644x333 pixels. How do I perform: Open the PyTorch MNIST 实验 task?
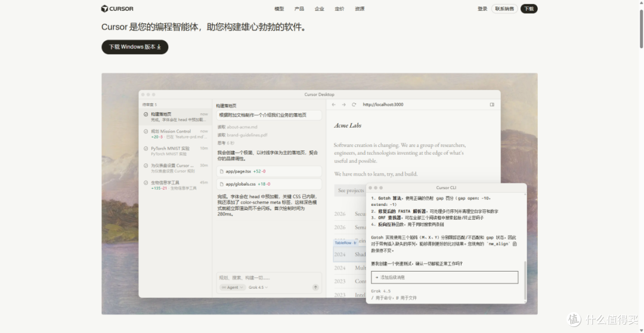pyautogui.click(x=175, y=151)
